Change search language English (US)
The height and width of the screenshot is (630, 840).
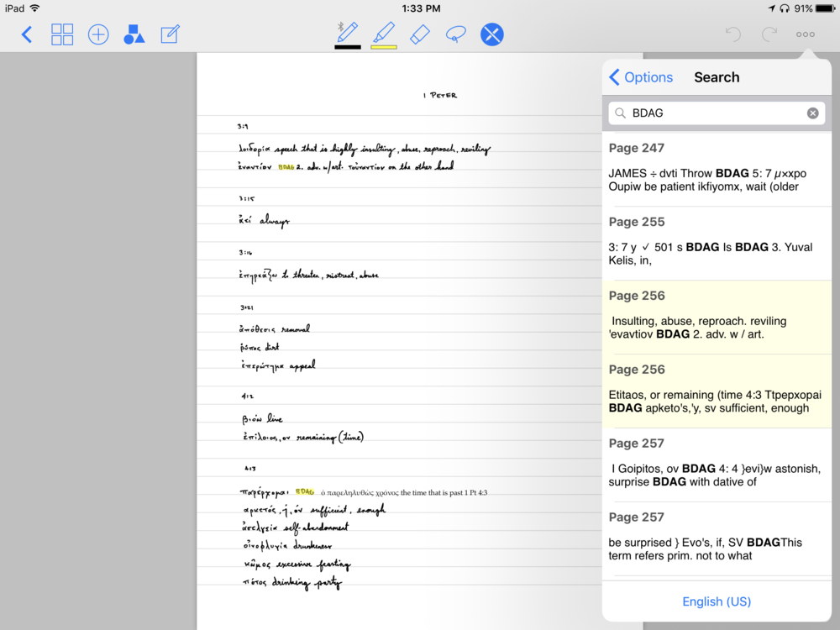pos(717,601)
